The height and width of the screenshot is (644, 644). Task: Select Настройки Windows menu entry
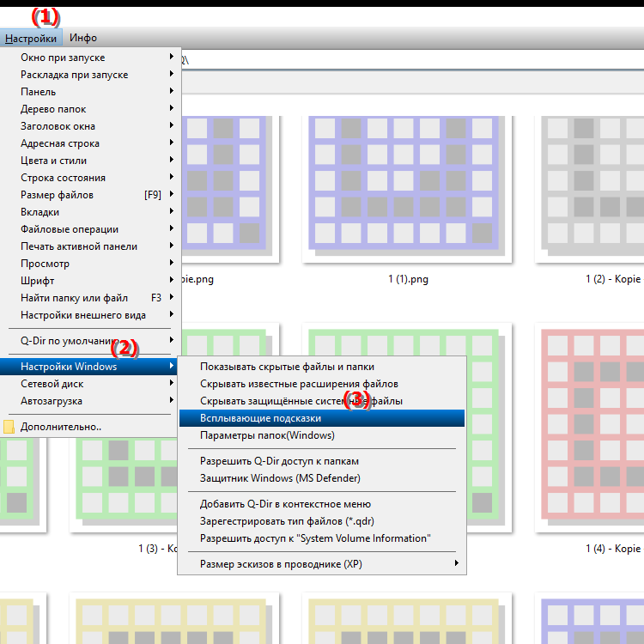88,367
